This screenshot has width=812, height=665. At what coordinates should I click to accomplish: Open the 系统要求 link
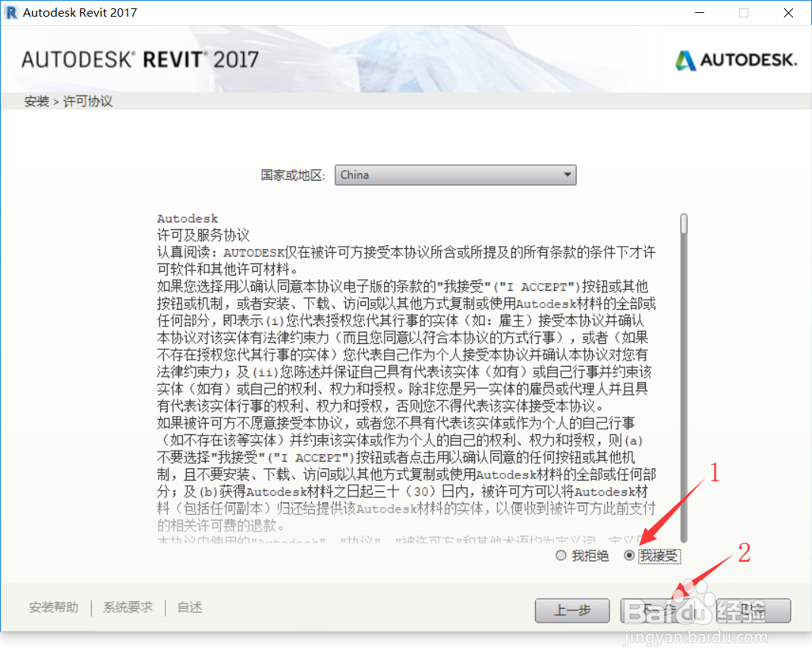128,607
